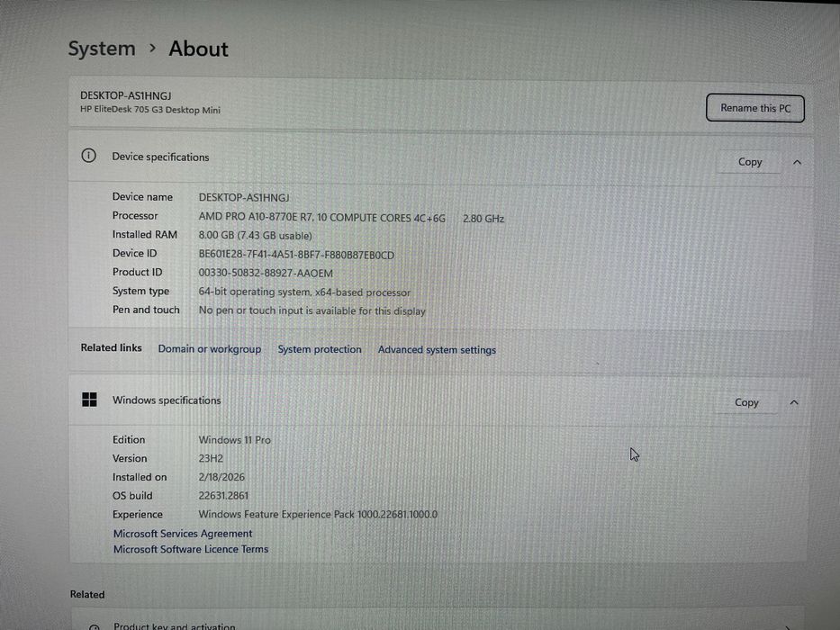Select installed RAM value 8.00 GB
The height and width of the screenshot is (630, 840).
(255, 236)
